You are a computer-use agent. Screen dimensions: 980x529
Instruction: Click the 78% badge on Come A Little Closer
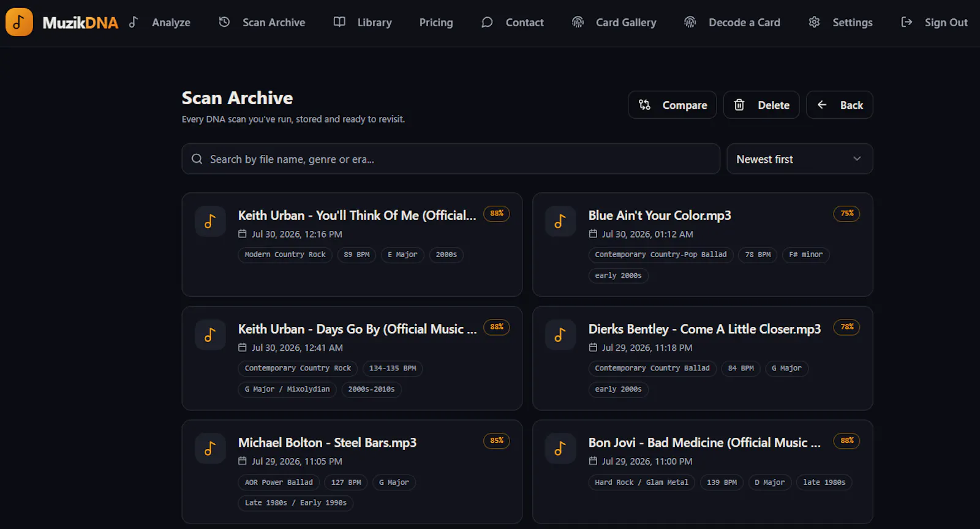click(847, 327)
